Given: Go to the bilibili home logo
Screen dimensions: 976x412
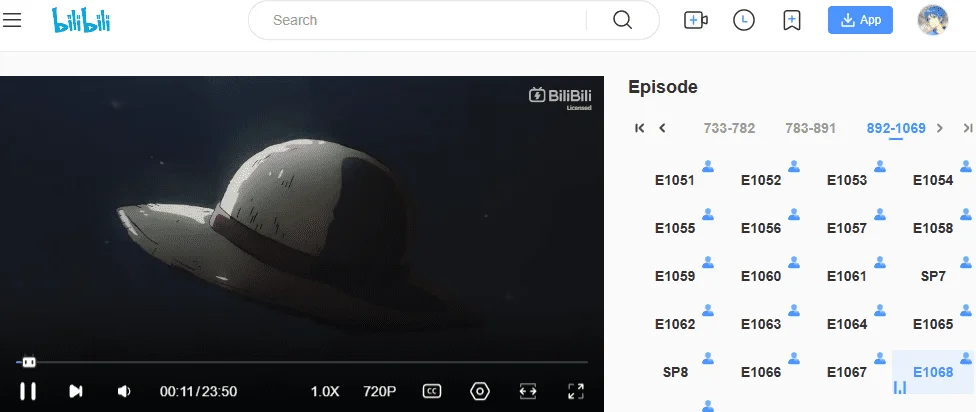Looking at the screenshot, I should pos(81,20).
